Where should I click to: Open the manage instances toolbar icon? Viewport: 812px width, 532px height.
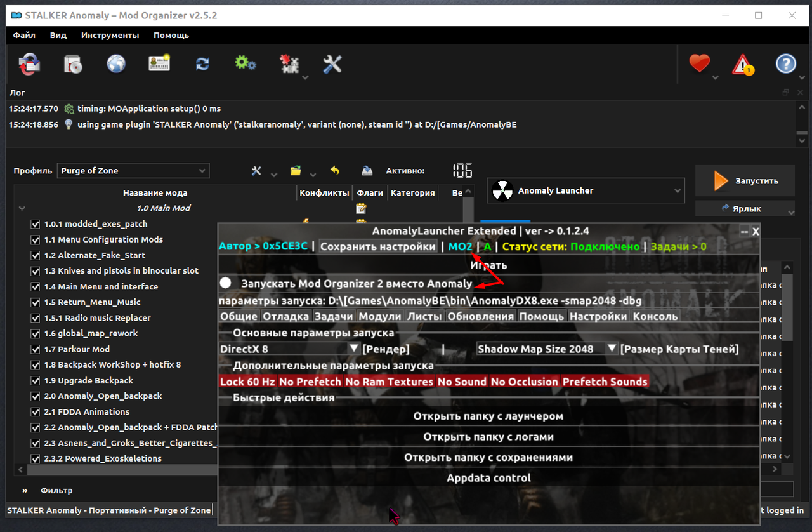pos(29,64)
